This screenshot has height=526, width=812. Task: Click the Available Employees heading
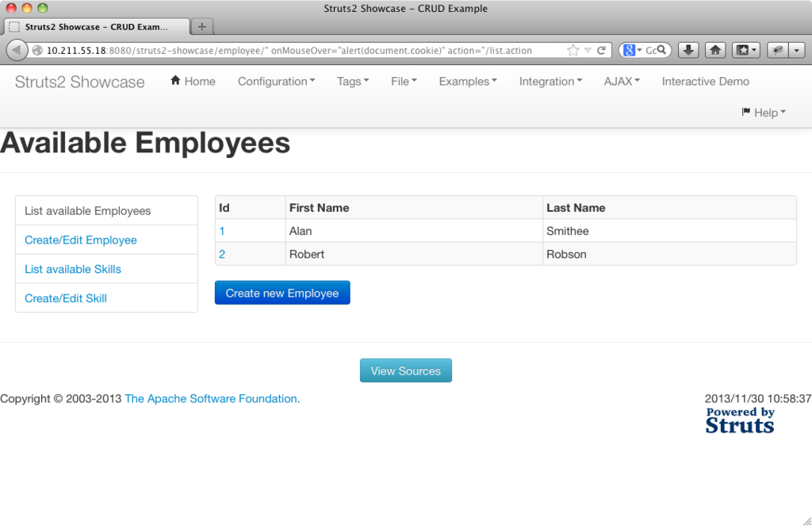[145, 143]
